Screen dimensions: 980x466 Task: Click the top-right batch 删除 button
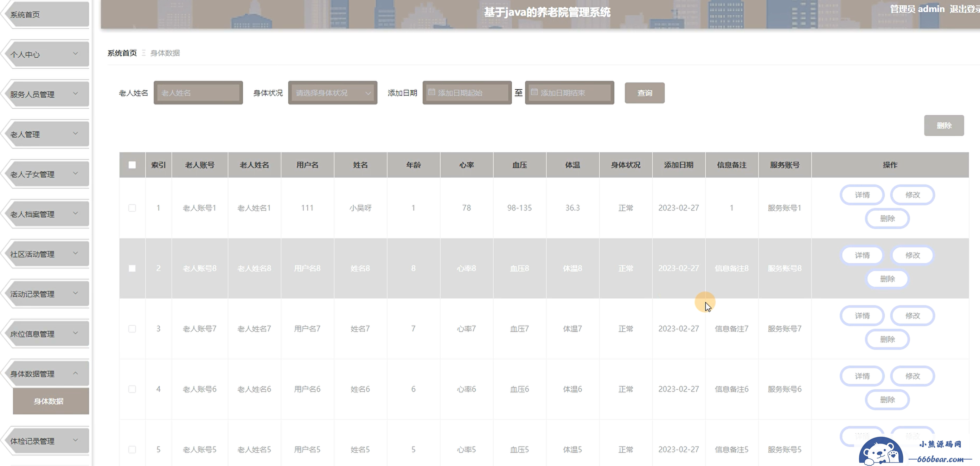pyautogui.click(x=944, y=126)
